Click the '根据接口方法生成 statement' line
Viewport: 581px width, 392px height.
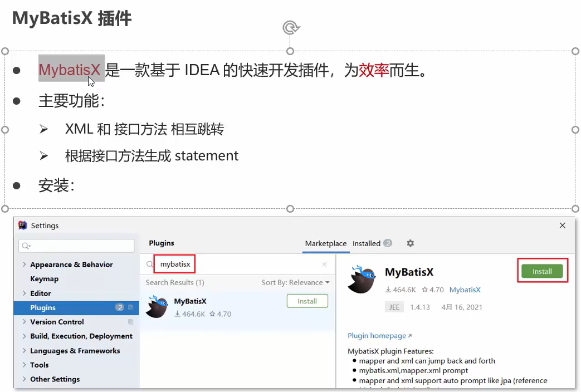[152, 155]
